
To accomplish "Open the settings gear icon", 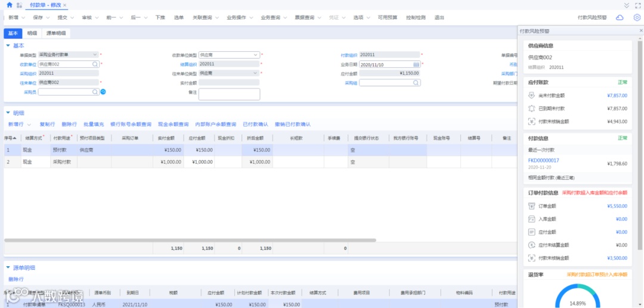I will tap(637, 18).
